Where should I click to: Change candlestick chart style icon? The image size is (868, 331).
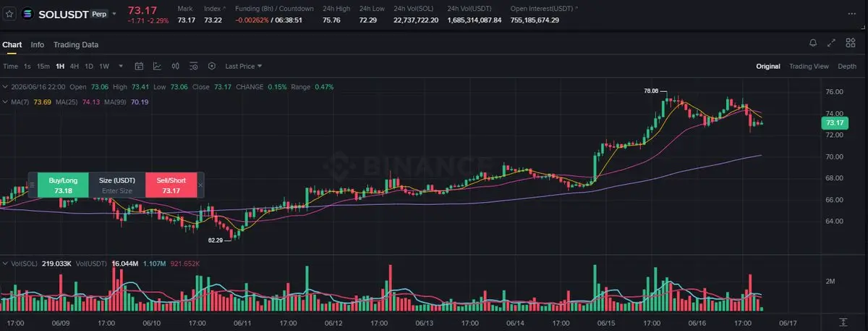175,66
